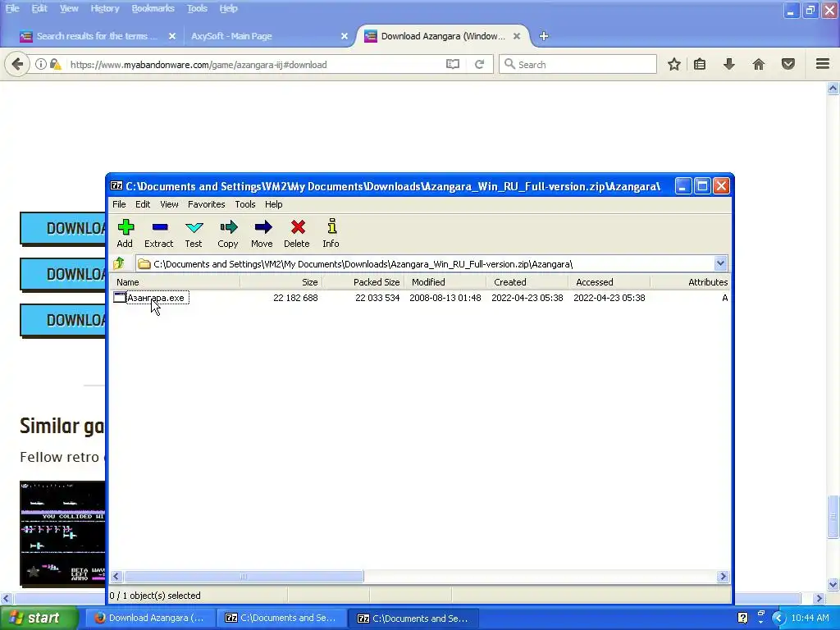
Task: Click the Firefox vertical scrollbar thumb
Action: tap(833, 517)
